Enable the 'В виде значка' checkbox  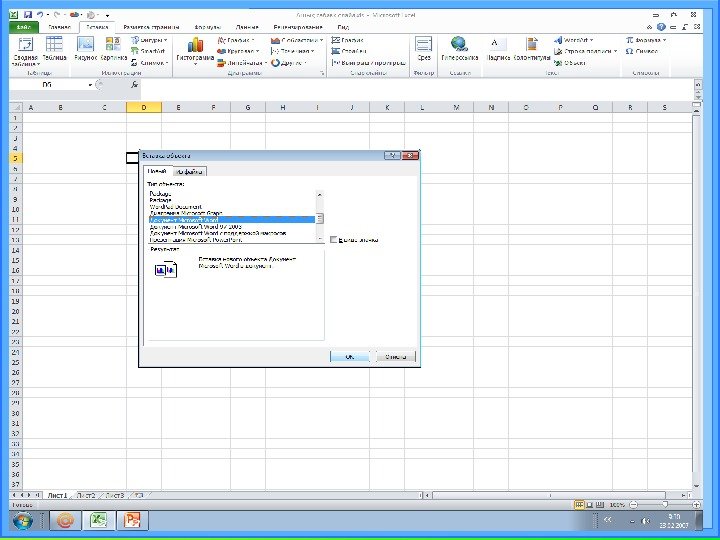[x=334, y=239]
